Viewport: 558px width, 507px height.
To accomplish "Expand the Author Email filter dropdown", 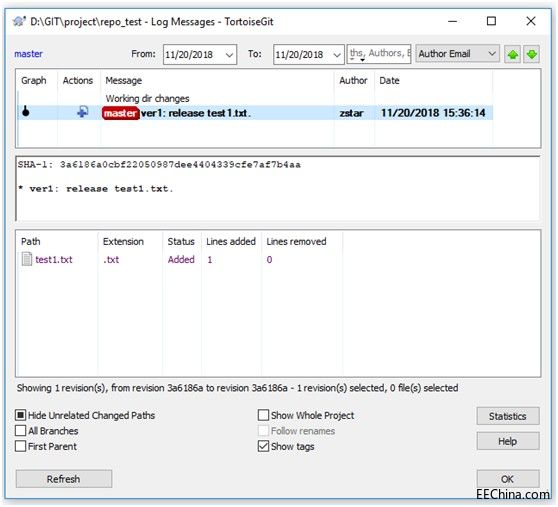I will pos(492,54).
